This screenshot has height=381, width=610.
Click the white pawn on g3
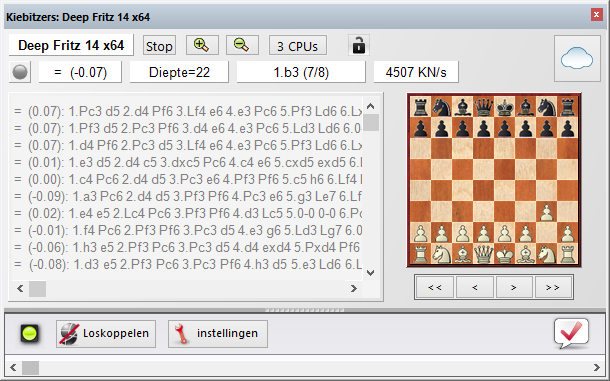click(x=547, y=212)
